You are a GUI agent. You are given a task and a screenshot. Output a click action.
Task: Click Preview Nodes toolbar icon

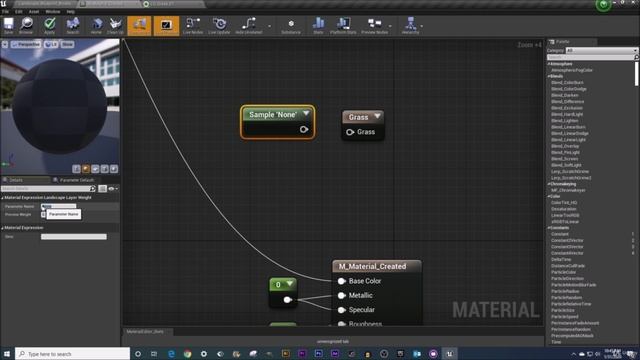[374, 26]
